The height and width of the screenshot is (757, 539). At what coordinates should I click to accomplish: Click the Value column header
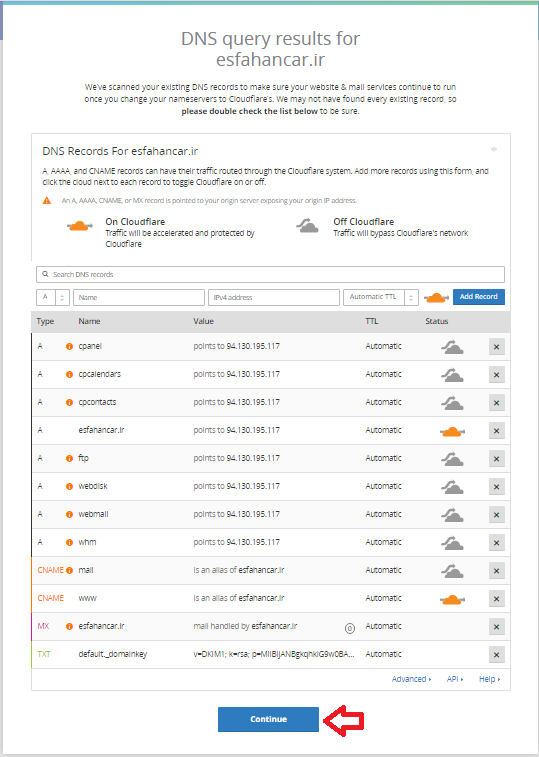(203, 322)
